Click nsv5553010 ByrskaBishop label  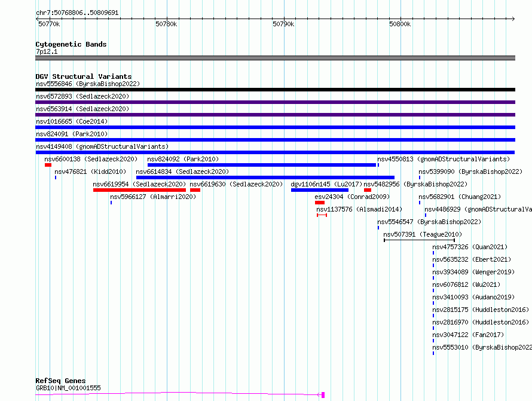point(482,347)
